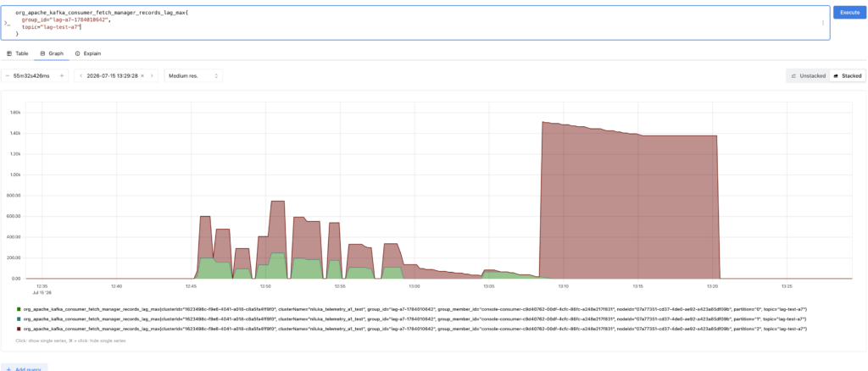This screenshot has width=868, height=371.
Task: Switch graph to Stacked mode
Action: click(x=847, y=75)
